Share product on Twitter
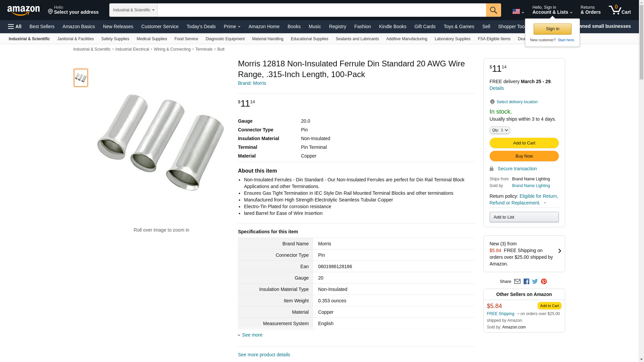644x362 pixels. [x=535, y=282]
